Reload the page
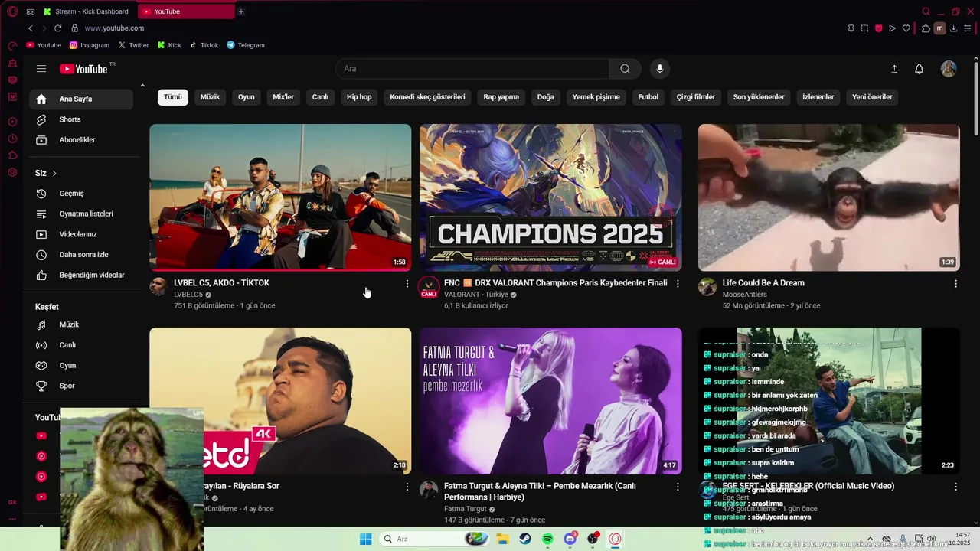The height and width of the screenshot is (551, 980). (57, 28)
